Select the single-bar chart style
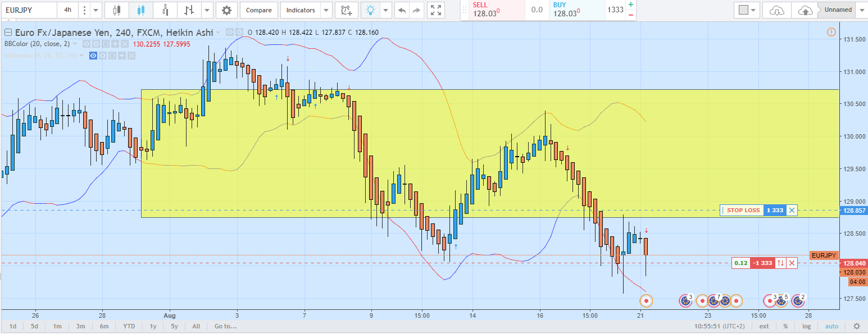868x334 pixels. [x=165, y=10]
